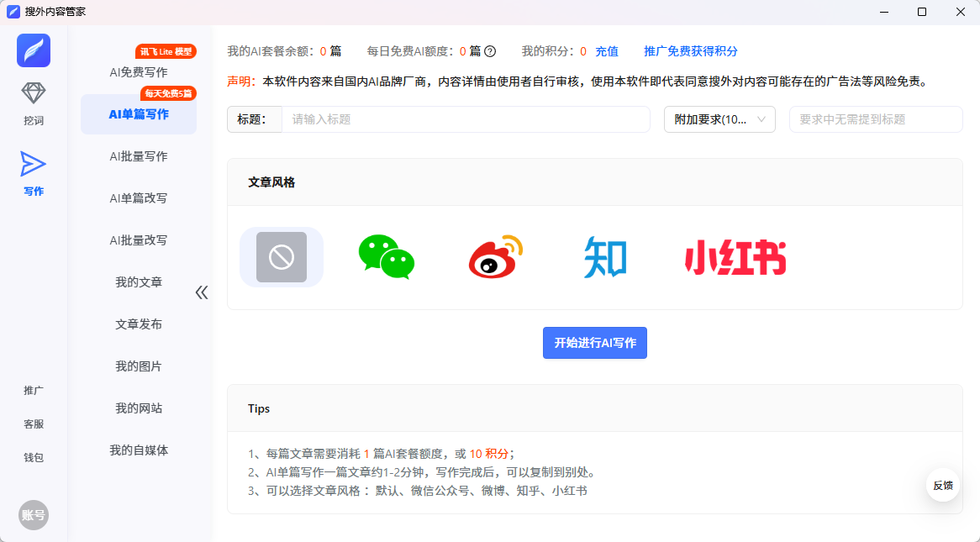Open the 附加要求 dropdown
The height and width of the screenshot is (542, 980).
coord(719,119)
